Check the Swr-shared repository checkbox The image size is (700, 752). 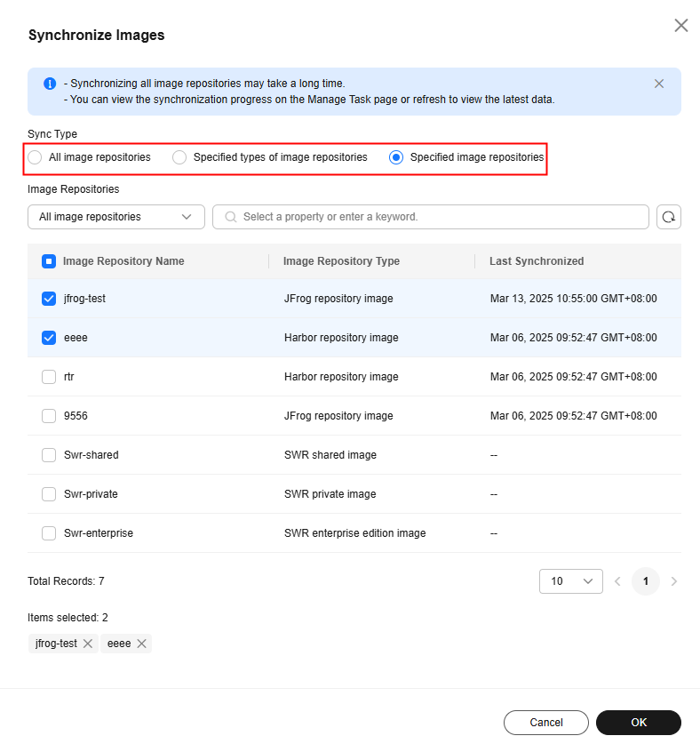[49, 454]
